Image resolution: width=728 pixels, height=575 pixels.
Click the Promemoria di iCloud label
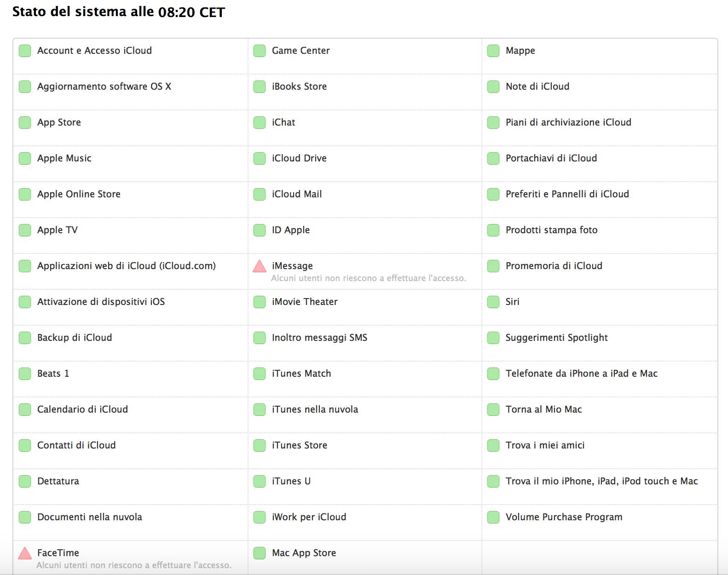point(554,266)
